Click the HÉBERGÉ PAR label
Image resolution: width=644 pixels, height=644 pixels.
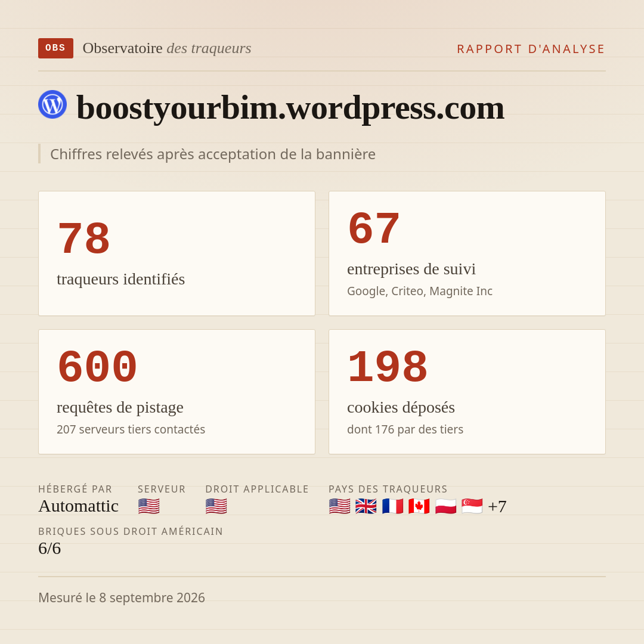[x=75, y=489]
